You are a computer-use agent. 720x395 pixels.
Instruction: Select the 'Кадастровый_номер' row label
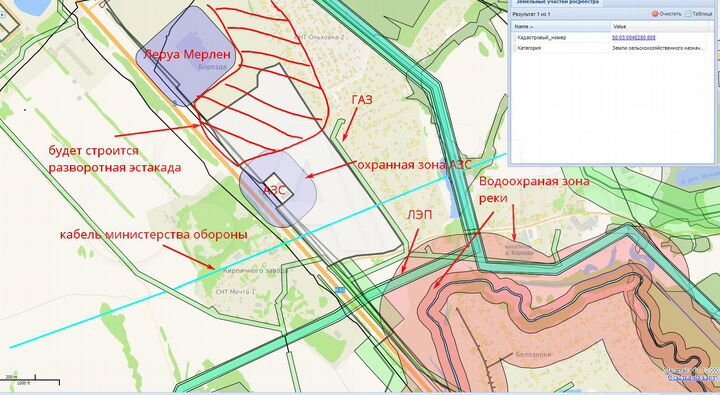[541, 38]
